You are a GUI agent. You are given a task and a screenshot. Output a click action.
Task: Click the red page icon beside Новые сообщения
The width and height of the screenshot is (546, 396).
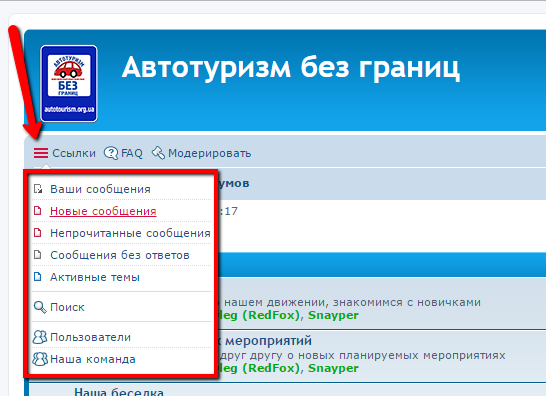tap(38, 211)
